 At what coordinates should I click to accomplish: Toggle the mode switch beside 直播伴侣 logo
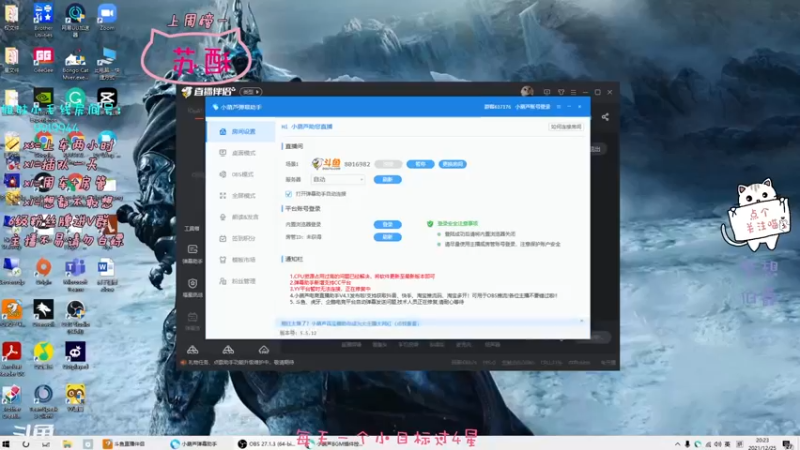[251, 92]
